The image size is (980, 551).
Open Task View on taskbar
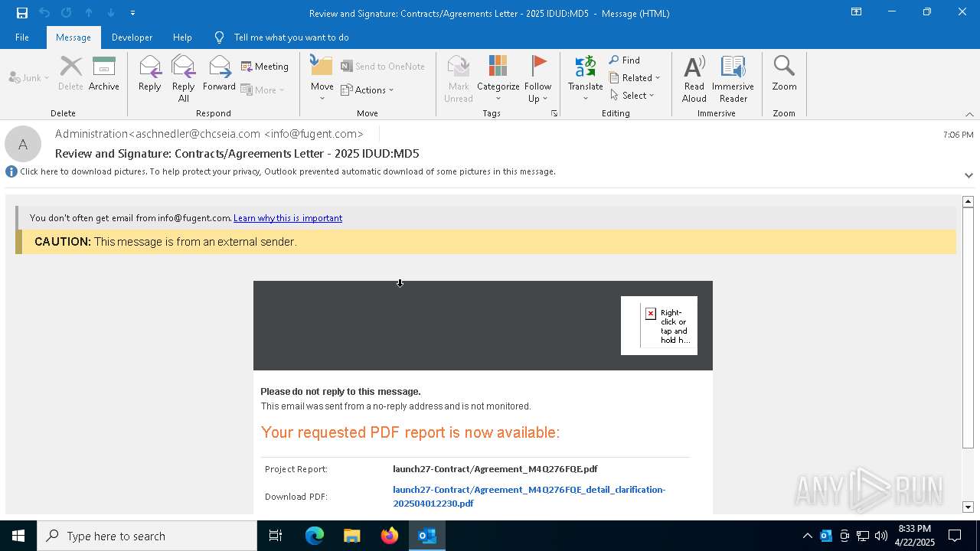pos(276,536)
